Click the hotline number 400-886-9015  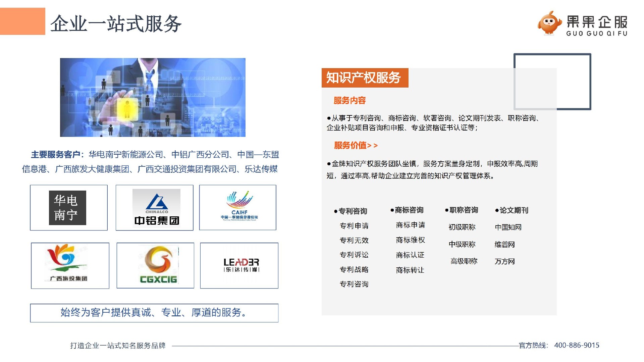tap(577, 345)
